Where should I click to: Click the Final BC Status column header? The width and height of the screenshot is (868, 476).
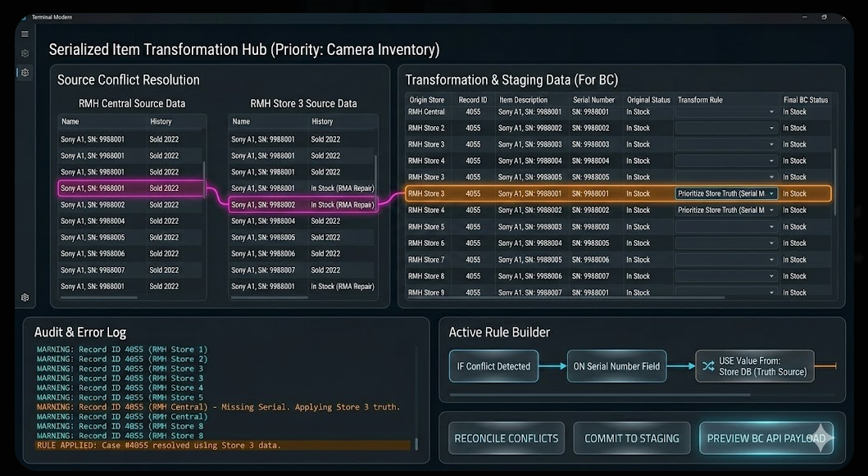805,100
